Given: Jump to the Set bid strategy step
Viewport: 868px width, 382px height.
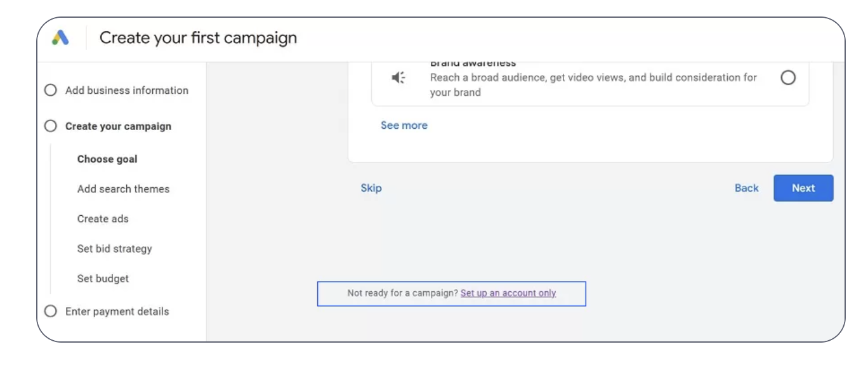Looking at the screenshot, I should (114, 249).
